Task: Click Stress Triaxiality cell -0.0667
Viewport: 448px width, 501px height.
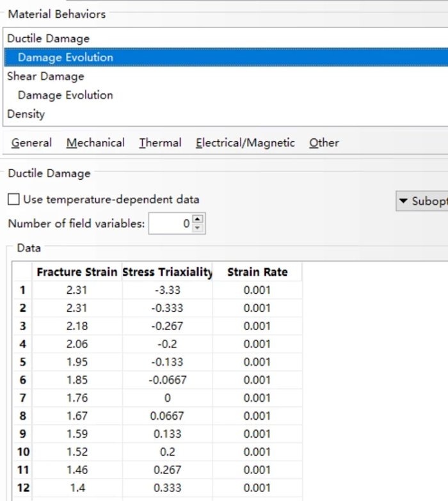Action: point(167,380)
